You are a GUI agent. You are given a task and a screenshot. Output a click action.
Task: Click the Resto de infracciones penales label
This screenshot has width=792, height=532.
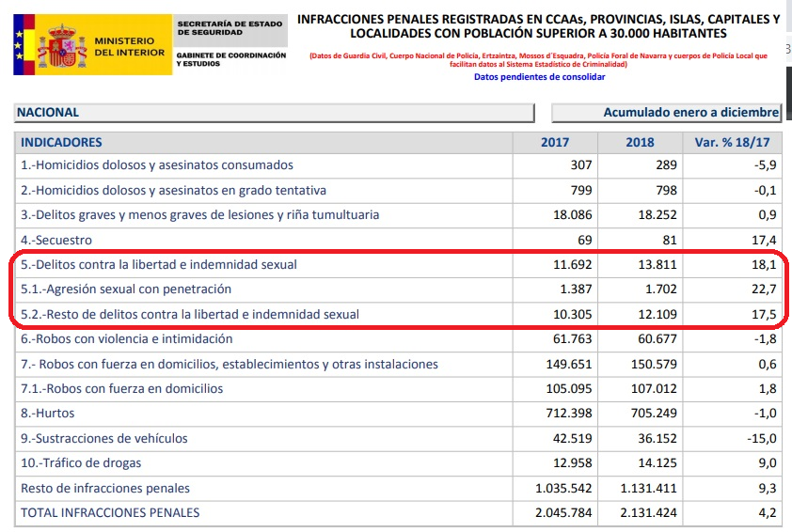pos(105,488)
